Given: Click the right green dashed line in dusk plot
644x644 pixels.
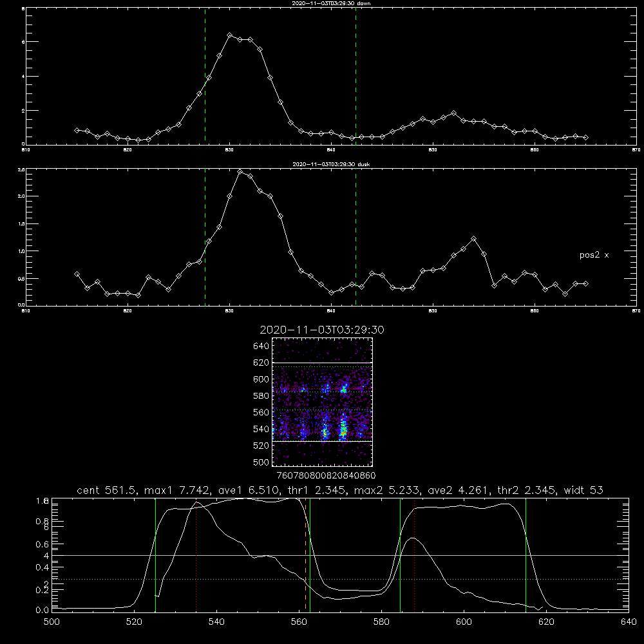Looking at the screenshot, I should pyautogui.click(x=355, y=237).
